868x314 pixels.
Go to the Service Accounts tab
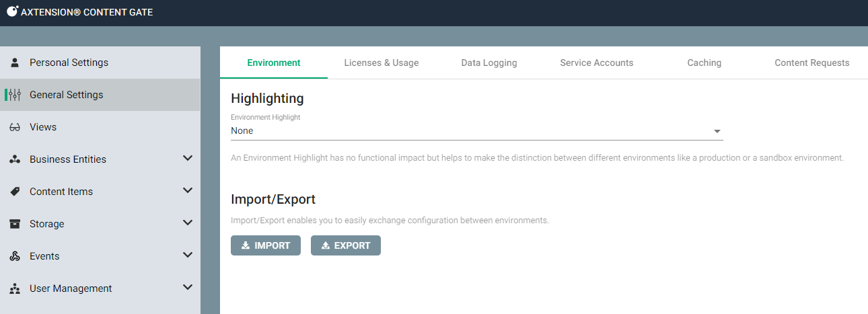(596, 63)
